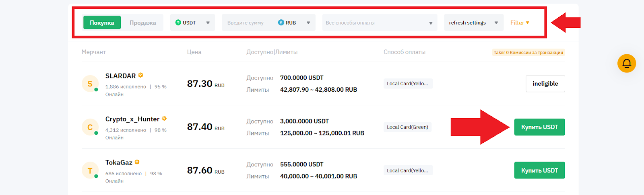Image resolution: width=644 pixels, height=195 pixels.
Task: Click the 3,000.0000 USDT available amount
Action: click(x=304, y=121)
